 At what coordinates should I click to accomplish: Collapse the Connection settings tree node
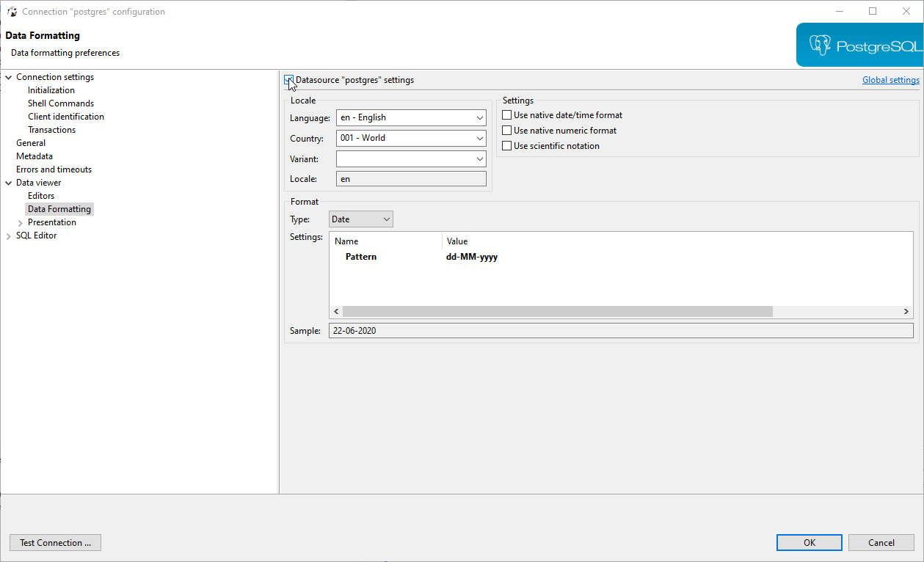coord(8,76)
